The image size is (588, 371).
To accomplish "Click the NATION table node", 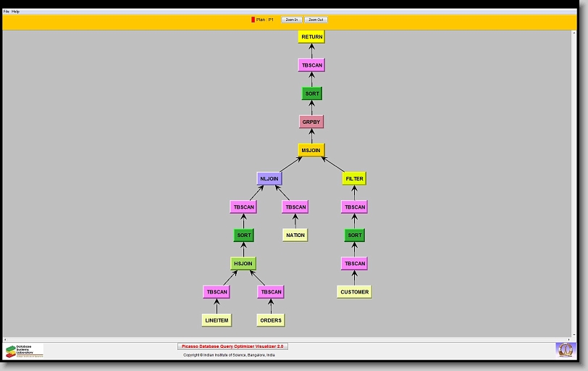I will (x=295, y=235).
